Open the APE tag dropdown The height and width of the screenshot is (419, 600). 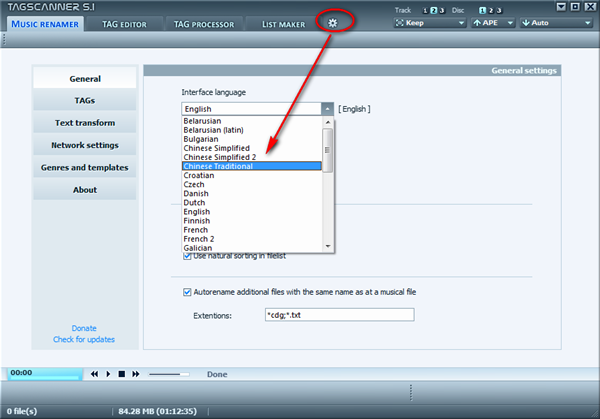(x=493, y=23)
